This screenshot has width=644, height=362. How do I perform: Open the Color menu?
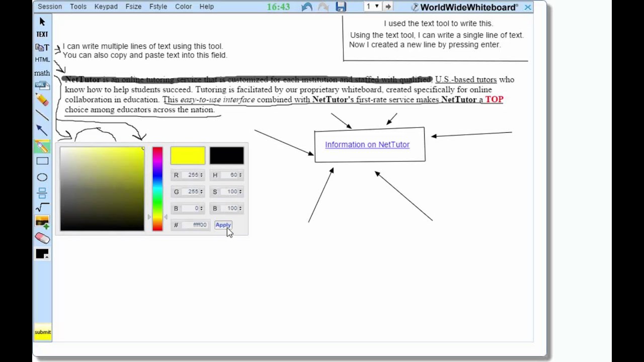[x=183, y=7]
